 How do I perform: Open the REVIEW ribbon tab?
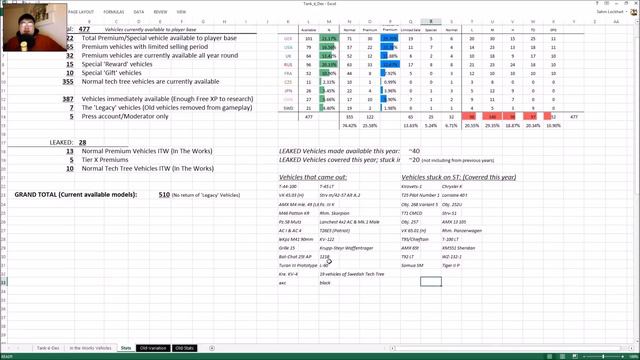160,12
